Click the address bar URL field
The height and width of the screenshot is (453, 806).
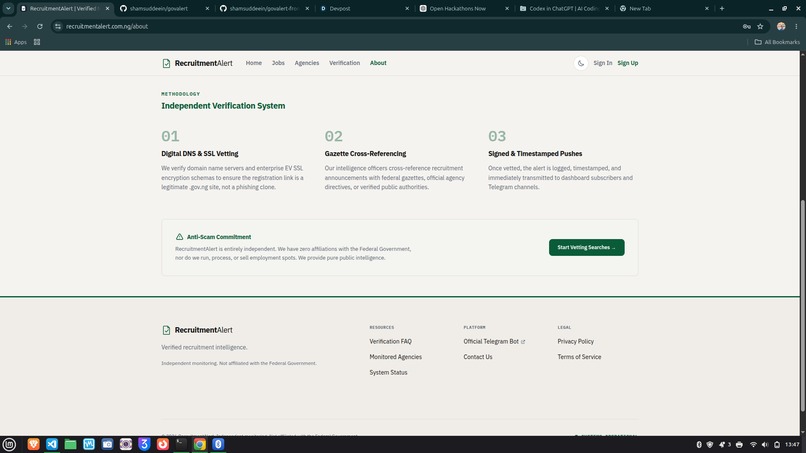coord(401,26)
